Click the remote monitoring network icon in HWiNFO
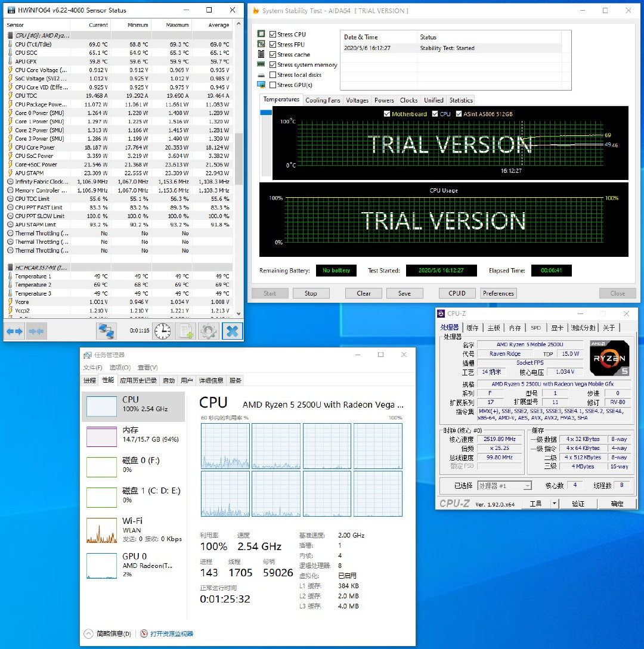Screen dimensions: 644x649 [x=107, y=331]
